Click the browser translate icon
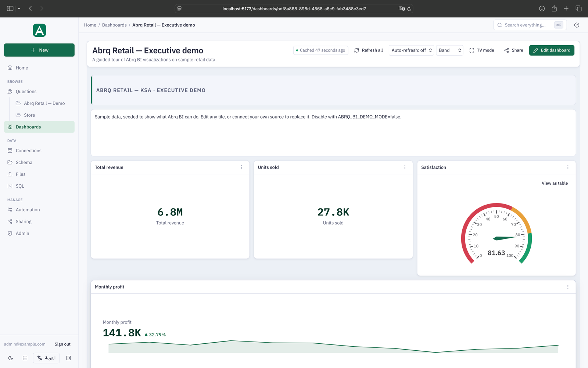588x368 pixels. (x=402, y=8)
